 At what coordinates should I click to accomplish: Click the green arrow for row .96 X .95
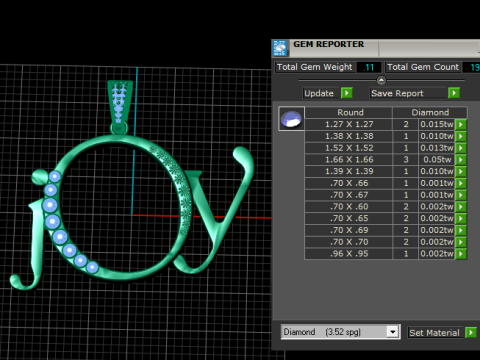tap(461, 254)
